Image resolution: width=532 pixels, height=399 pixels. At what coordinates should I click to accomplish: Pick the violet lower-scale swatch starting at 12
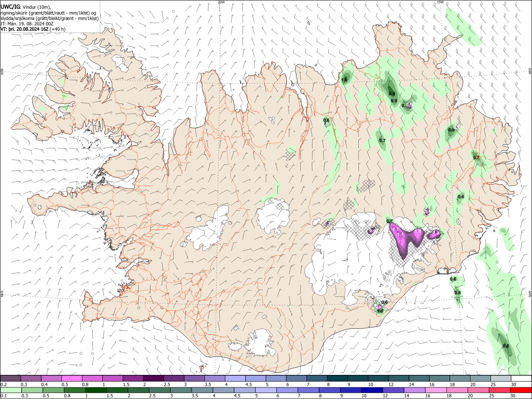(x=393, y=390)
